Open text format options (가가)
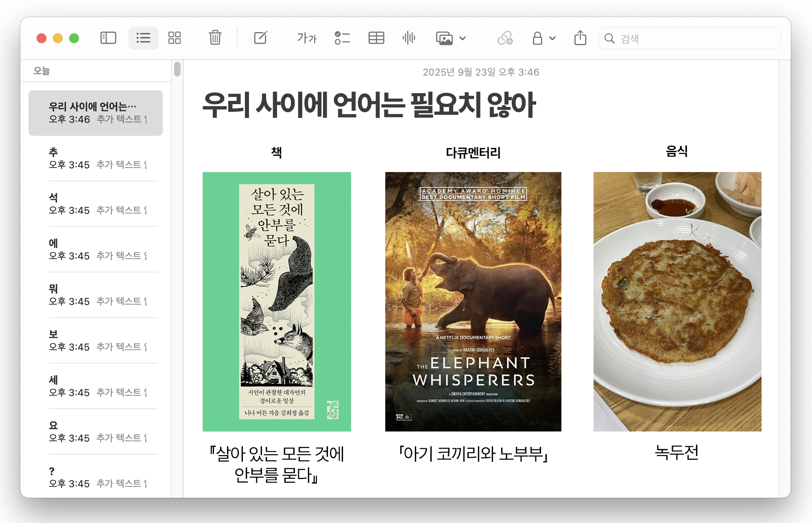The width and height of the screenshot is (812, 523). point(307,38)
